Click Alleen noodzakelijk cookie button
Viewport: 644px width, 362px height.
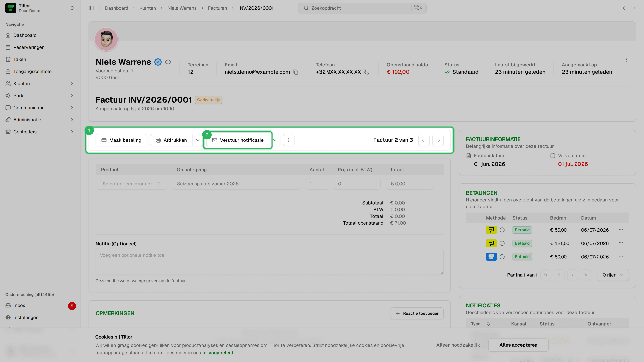pos(458,345)
